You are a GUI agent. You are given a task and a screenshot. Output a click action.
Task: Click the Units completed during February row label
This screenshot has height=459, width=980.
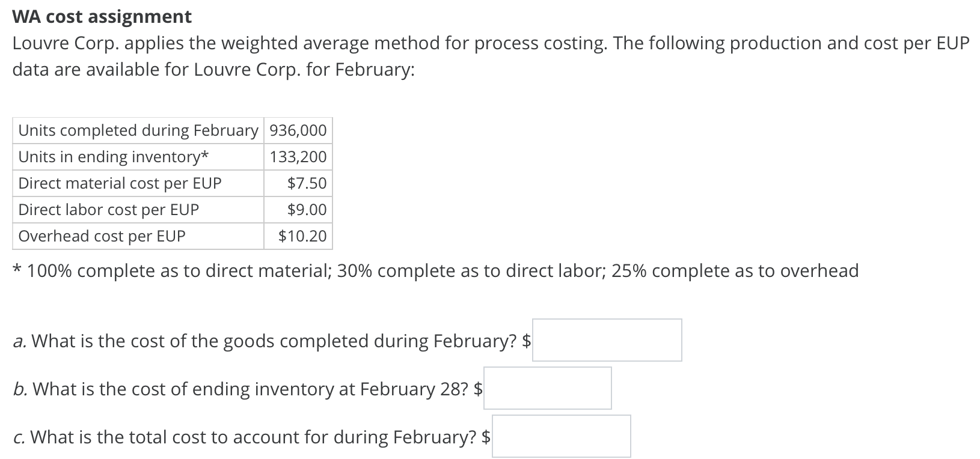[x=138, y=130]
